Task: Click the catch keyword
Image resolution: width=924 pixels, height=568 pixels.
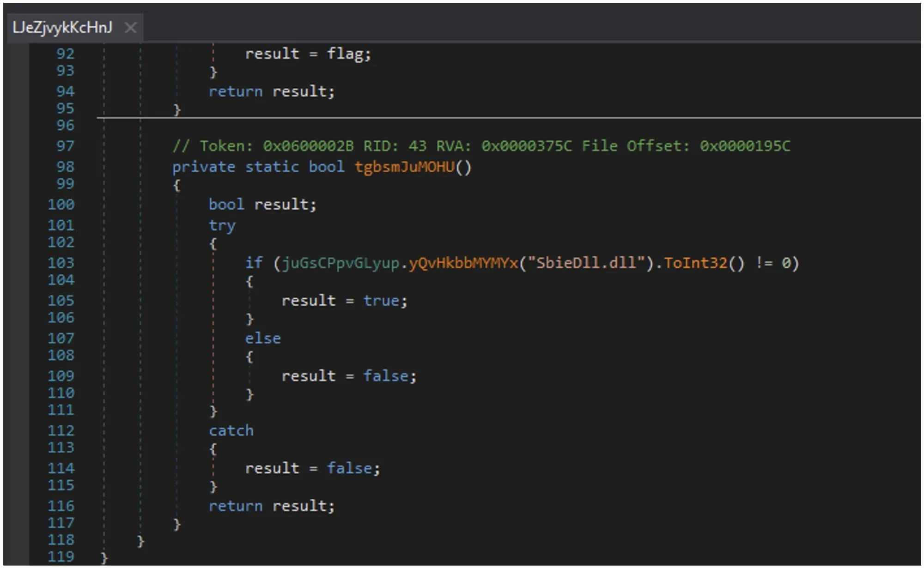Action: coord(231,430)
